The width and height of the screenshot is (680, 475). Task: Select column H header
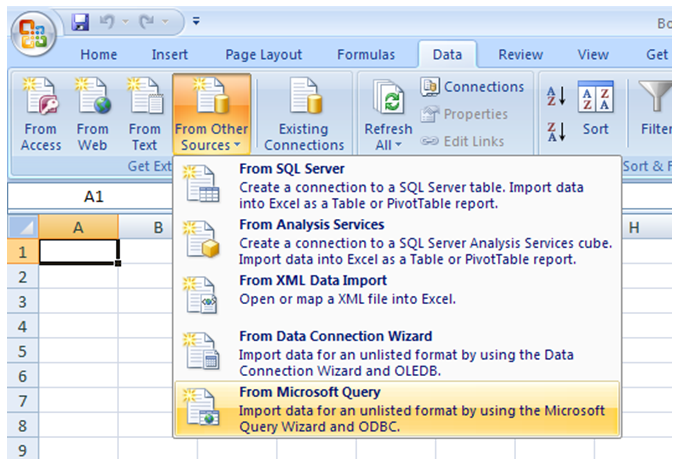click(646, 227)
